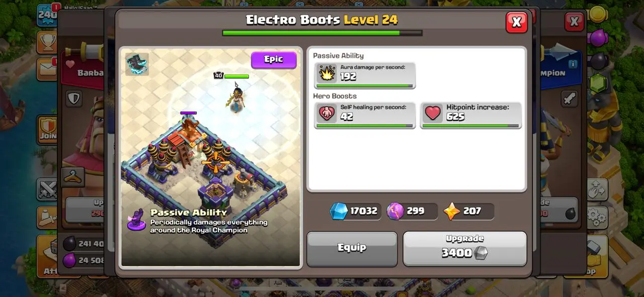Close the Electro Boots dialog
Image resolution: width=644 pixels, height=297 pixels.
pyautogui.click(x=516, y=22)
